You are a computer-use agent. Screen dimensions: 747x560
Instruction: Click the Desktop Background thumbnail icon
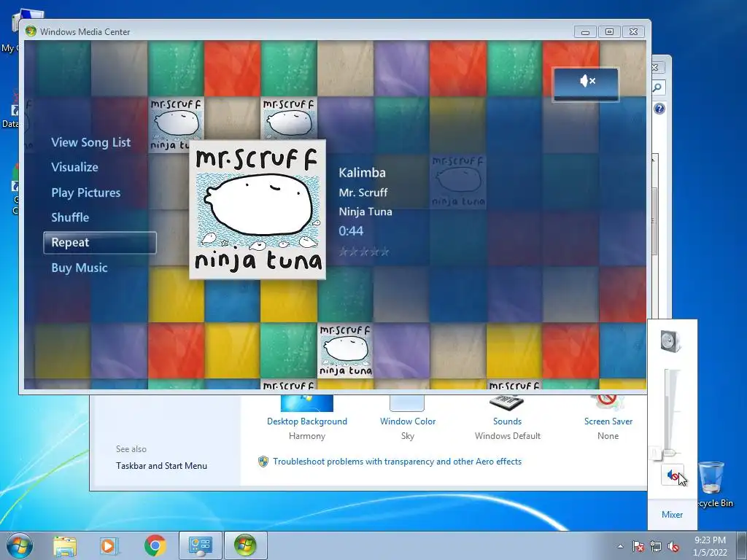[307, 402]
